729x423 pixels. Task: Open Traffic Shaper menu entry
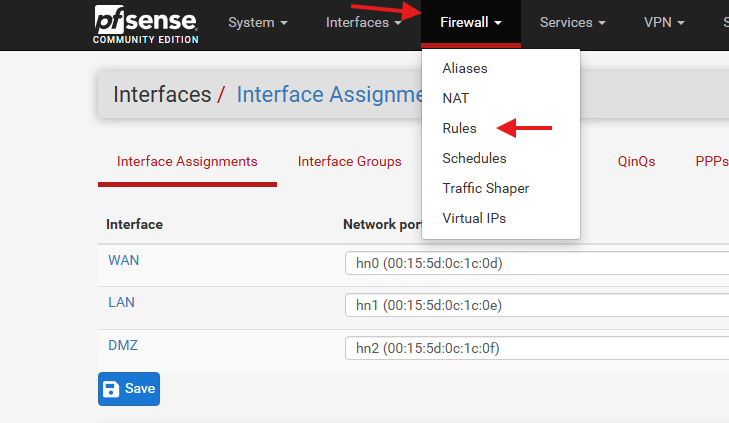click(485, 188)
